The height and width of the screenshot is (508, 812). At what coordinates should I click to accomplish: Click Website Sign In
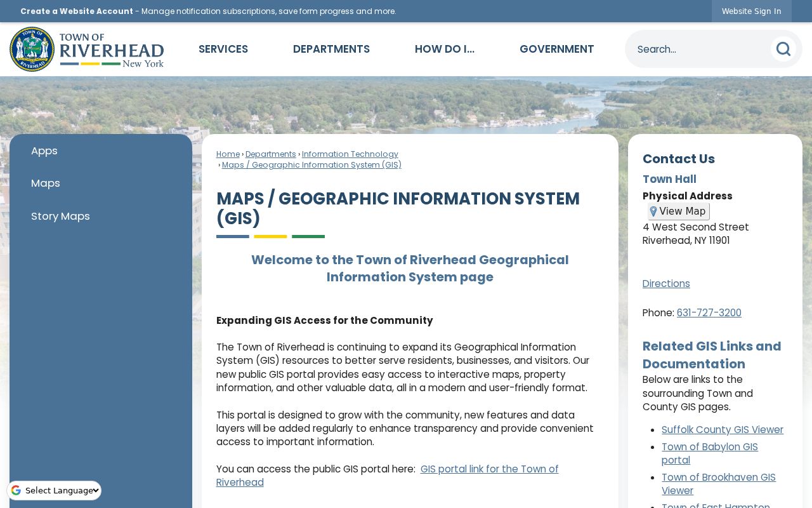tap(751, 11)
